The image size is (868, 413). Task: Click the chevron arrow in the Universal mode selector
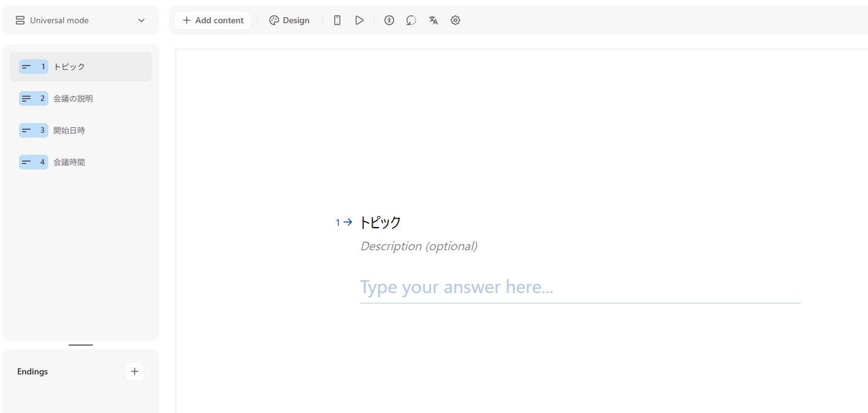[x=141, y=20]
